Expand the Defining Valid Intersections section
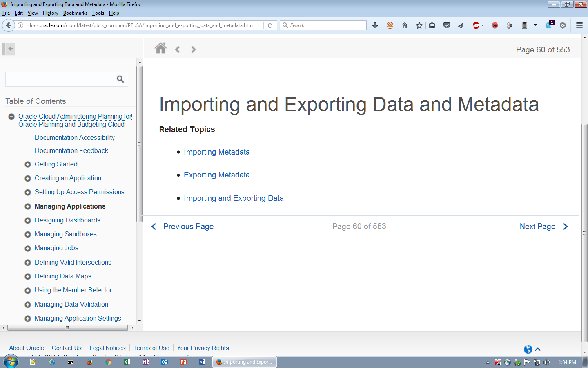The image size is (588, 368). [28, 263]
